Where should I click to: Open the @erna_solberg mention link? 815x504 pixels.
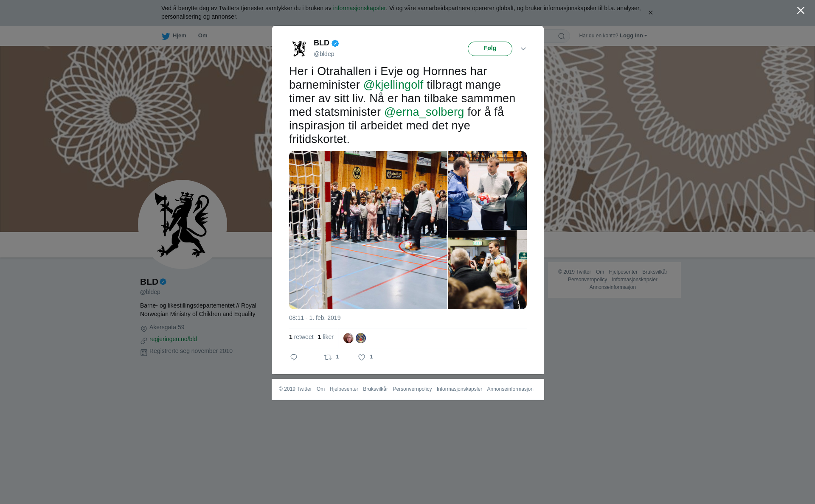point(424,112)
